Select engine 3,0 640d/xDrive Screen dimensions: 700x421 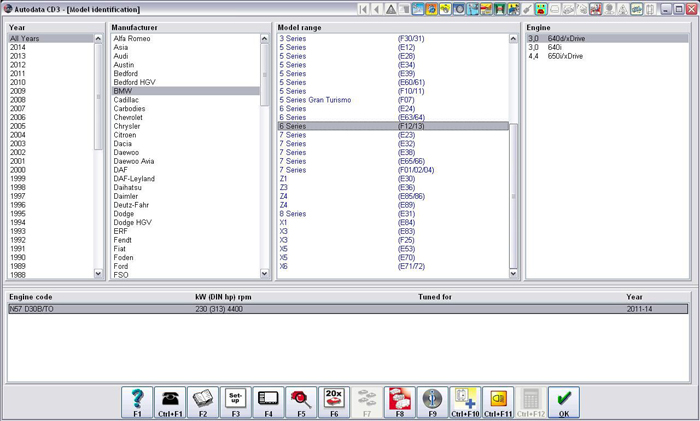pos(607,38)
